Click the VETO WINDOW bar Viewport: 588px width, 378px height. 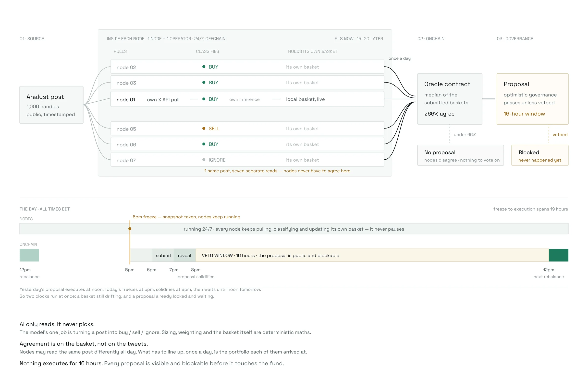tap(372, 255)
